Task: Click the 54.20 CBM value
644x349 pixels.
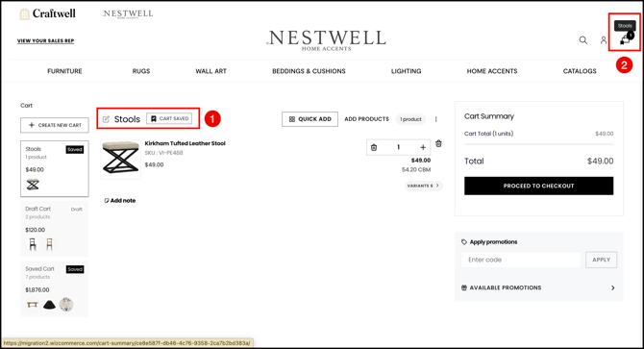Action: [416, 169]
